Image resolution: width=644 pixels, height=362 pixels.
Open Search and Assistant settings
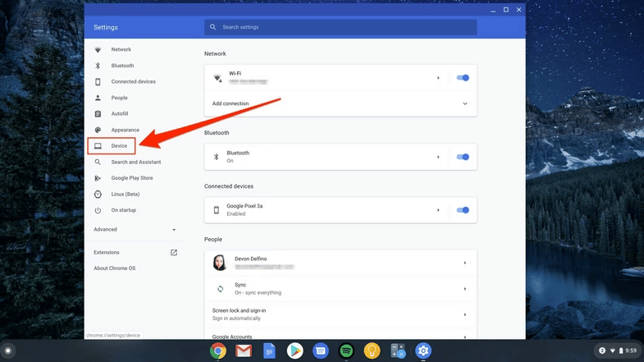click(x=136, y=162)
